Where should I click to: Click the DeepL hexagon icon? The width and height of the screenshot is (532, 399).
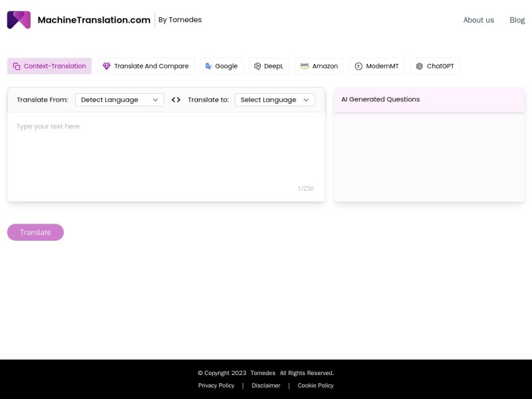257,66
